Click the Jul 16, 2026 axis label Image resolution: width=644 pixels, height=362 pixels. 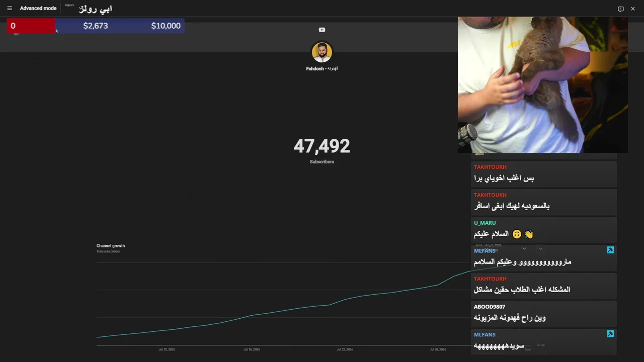pyautogui.click(x=252, y=349)
